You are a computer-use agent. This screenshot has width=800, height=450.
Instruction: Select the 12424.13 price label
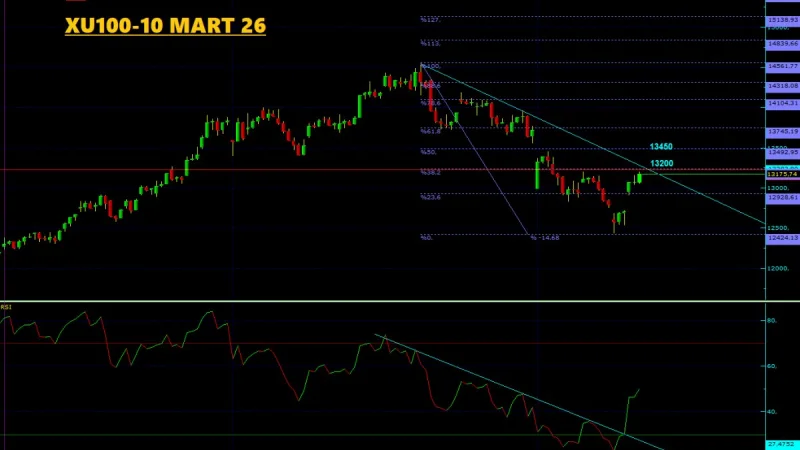click(x=783, y=238)
